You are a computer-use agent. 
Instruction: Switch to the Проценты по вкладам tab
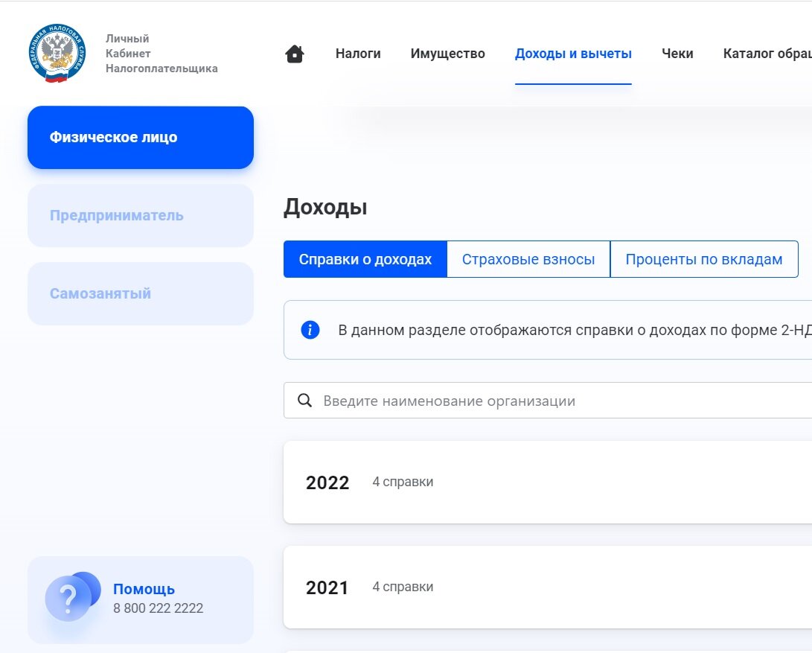tap(703, 258)
